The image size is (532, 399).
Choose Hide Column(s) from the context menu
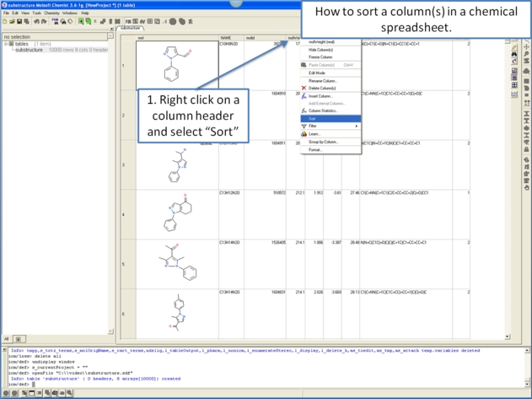pos(320,50)
